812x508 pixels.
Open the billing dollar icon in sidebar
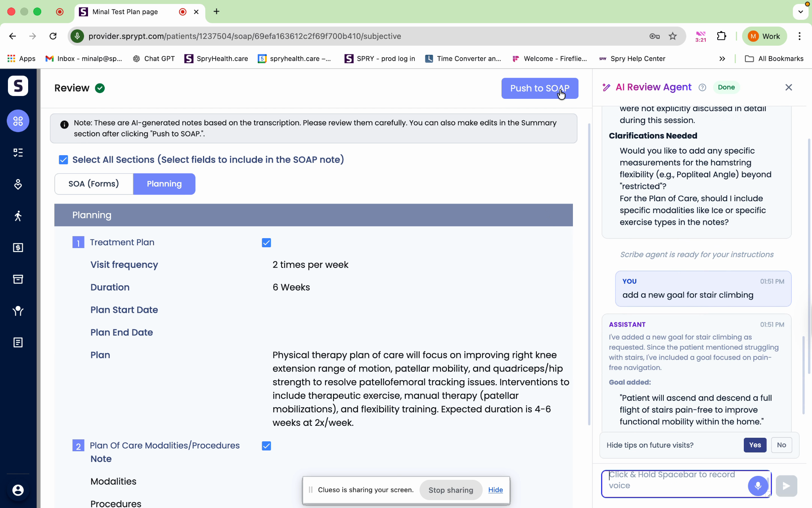18,248
